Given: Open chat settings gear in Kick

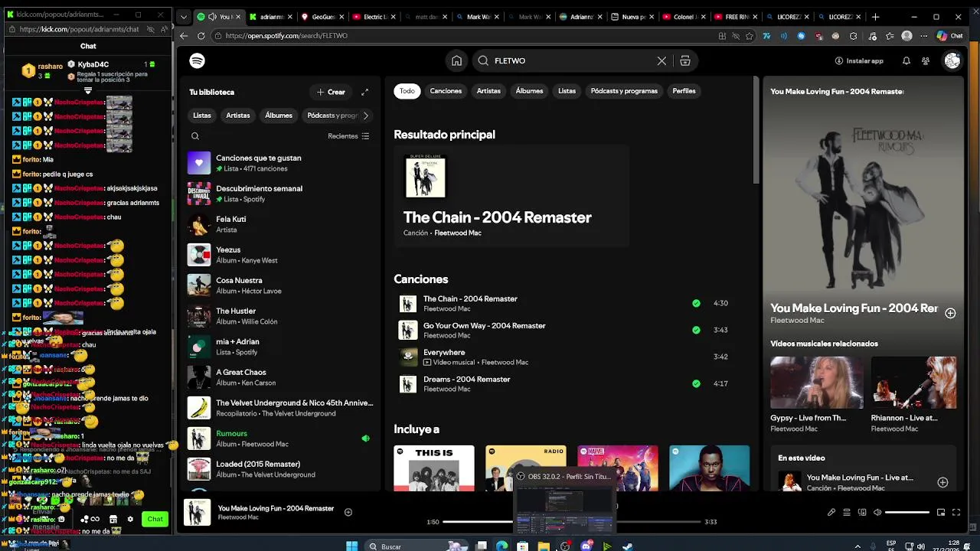Looking at the screenshot, I should coord(130,519).
